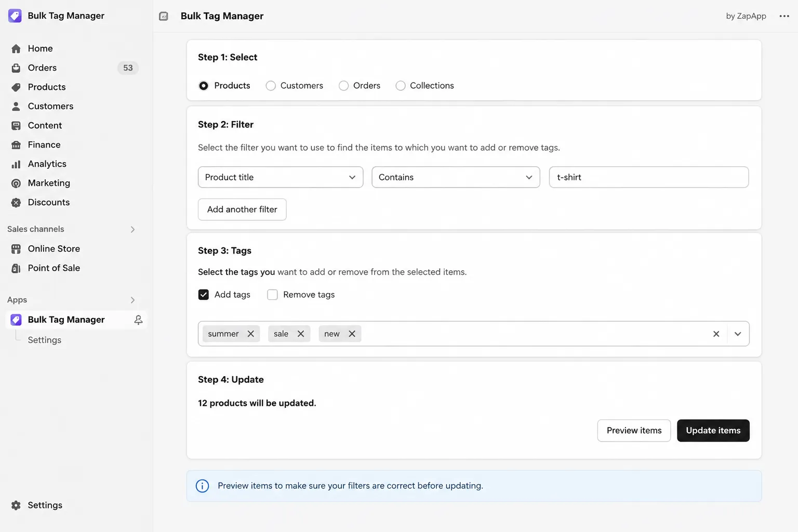Click the Apps heading
798x532 pixels.
click(17, 300)
